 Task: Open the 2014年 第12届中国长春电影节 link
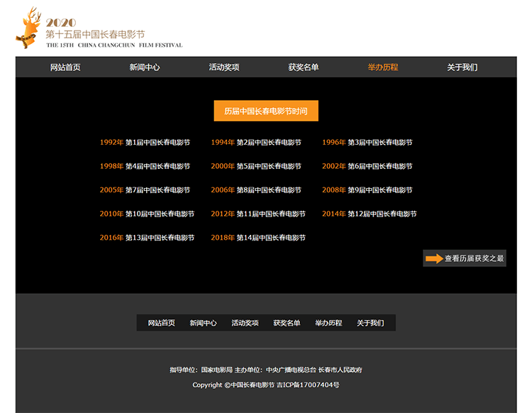coord(370,214)
